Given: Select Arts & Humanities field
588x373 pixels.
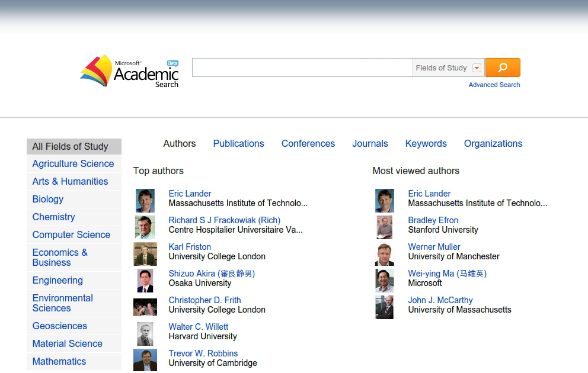Looking at the screenshot, I should pyautogui.click(x=74, y=181).
